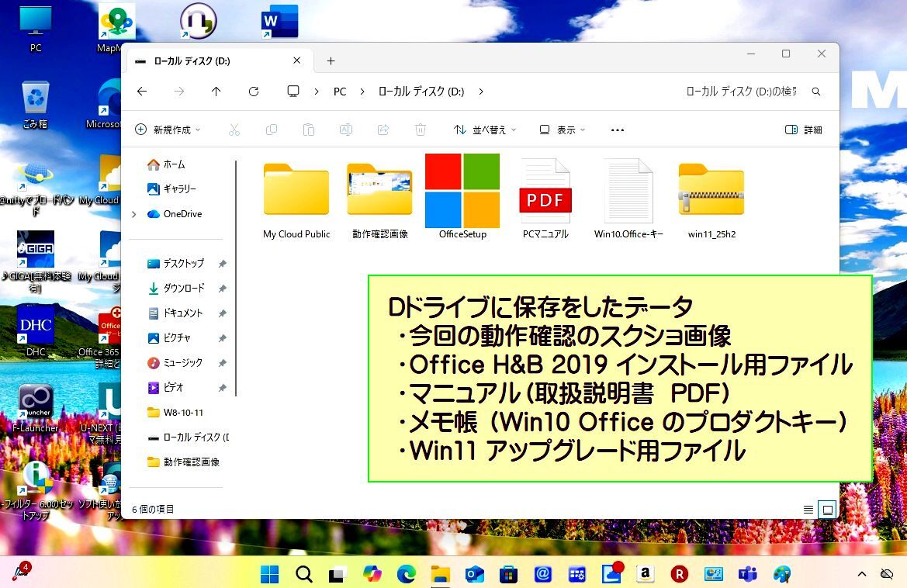The height and width of the screenshot is (588, 907).
Task: Select ローカル ディスク in sidebar
Action: [x=188, y=437]
